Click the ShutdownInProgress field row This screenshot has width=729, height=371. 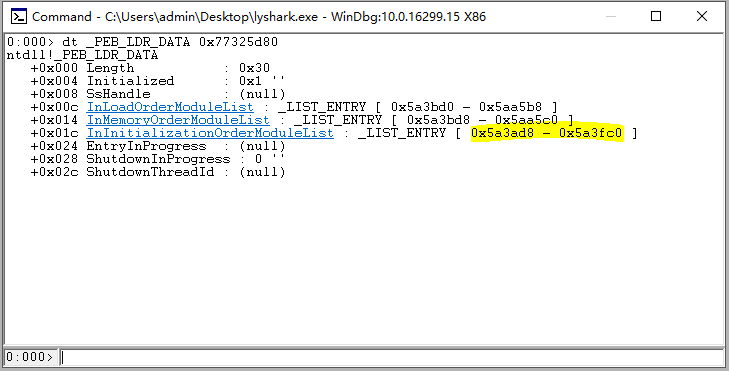(x=158, y=159)
